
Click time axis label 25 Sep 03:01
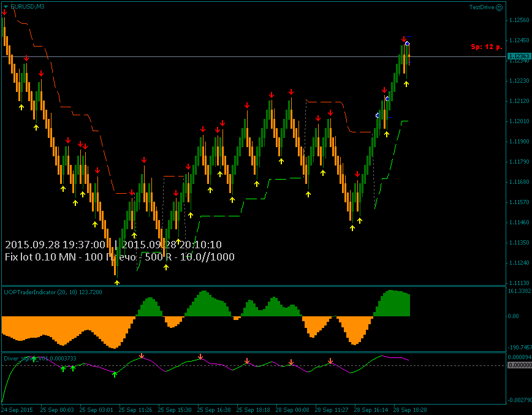96,410
